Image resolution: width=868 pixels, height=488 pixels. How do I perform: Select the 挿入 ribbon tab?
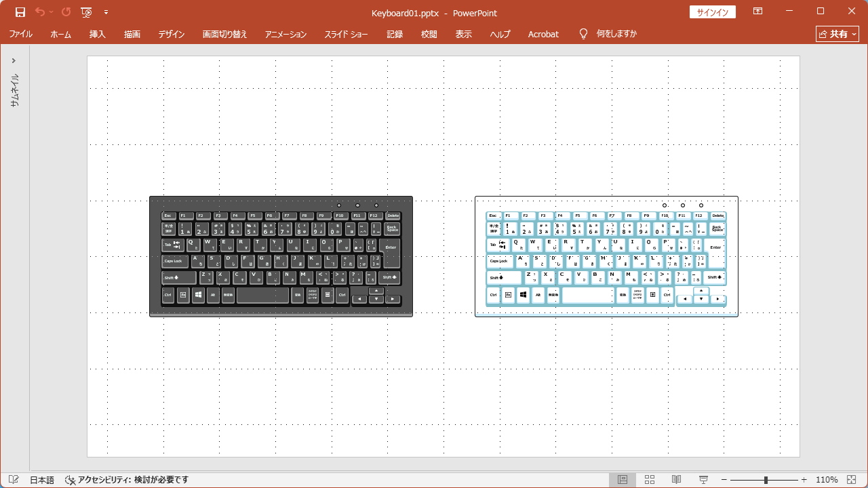(x=97, y=34)
